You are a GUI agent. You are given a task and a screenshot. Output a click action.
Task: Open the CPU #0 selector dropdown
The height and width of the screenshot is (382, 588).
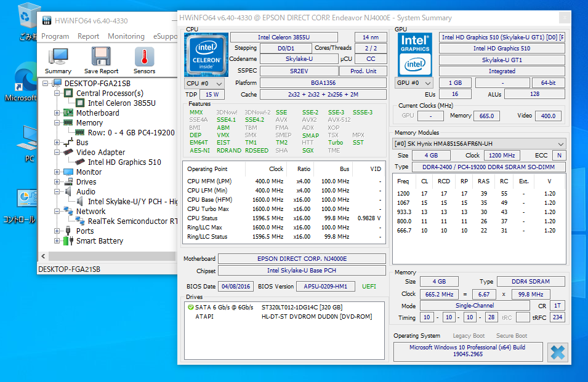pos(204,83)
